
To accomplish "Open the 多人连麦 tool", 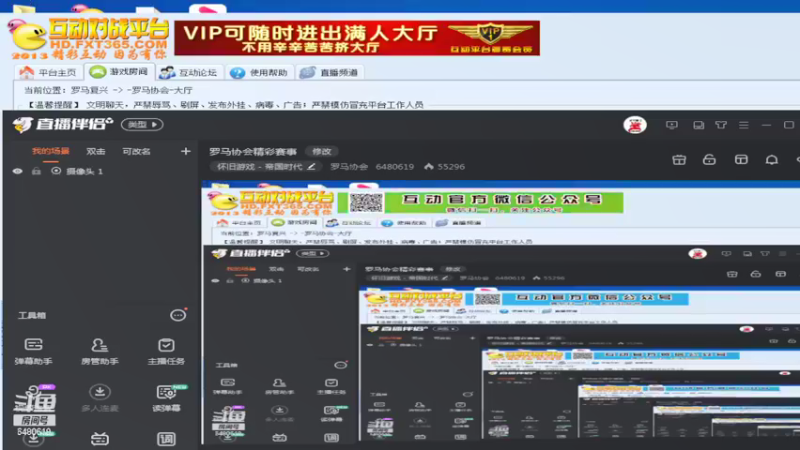I will pyautogui.click(x=100, y=398).
